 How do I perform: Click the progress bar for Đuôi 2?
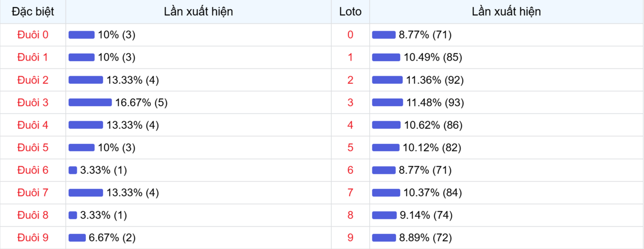[x=86, y=80]
